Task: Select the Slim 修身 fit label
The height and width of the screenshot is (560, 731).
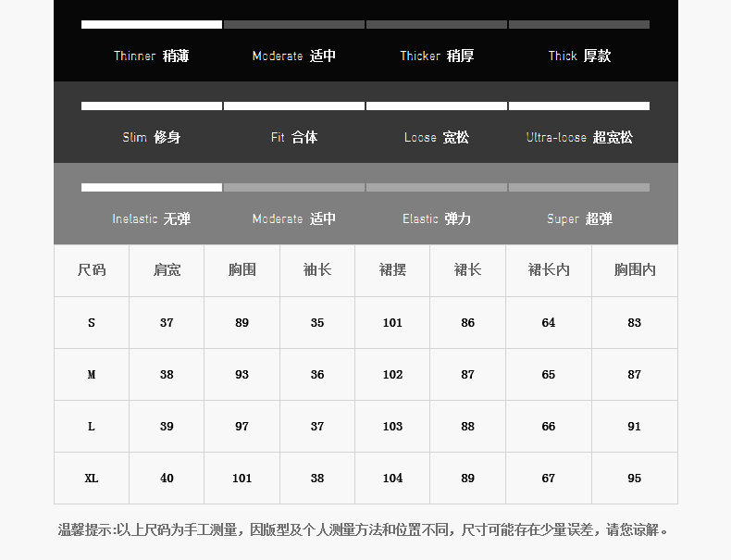Action: tap(151, 138)
